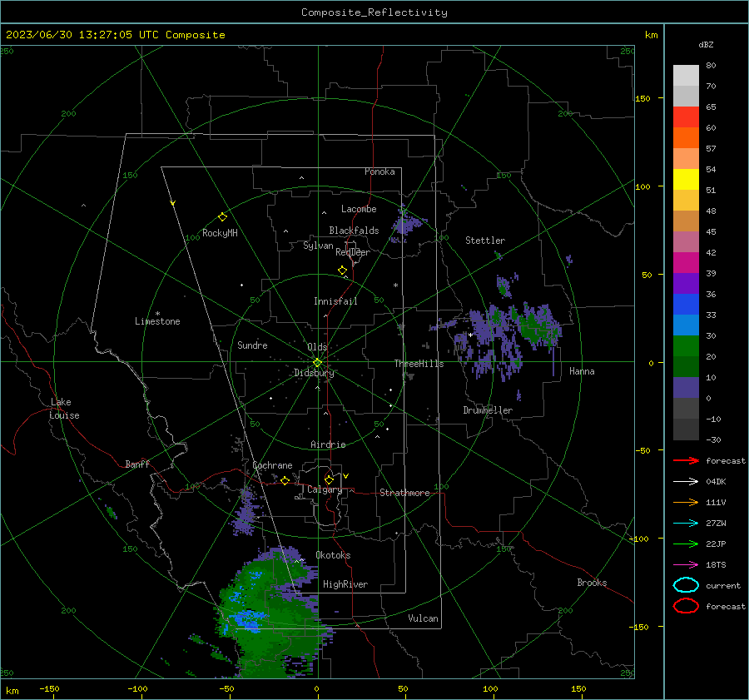This screenshot has width=749, height=700.
Task: Click the Blackfalds town label
Action: pos(354,231)
